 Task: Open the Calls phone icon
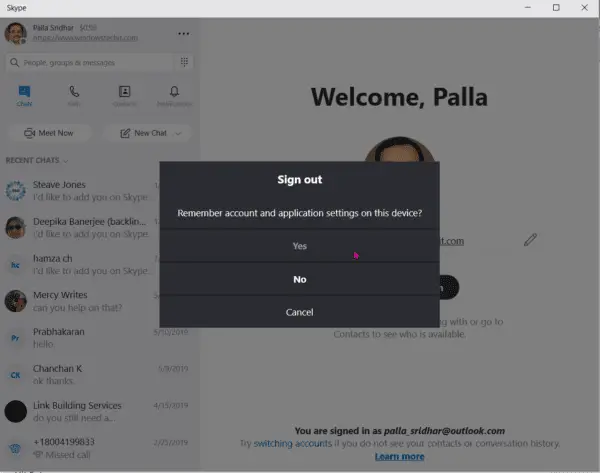[74, 91]
